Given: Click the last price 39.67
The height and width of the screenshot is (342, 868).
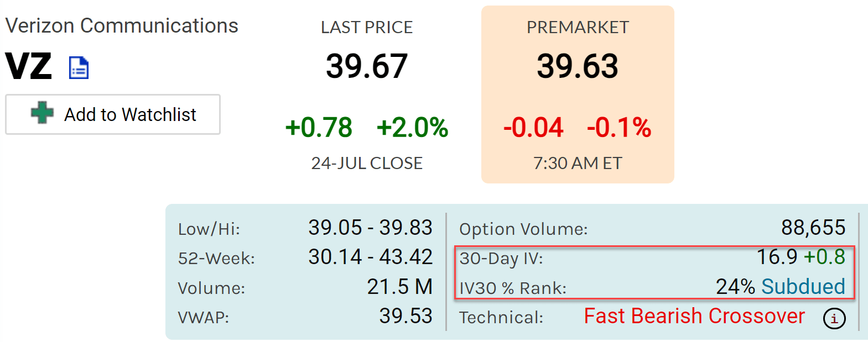Looking at the screenshot, I should click(367, 66).
